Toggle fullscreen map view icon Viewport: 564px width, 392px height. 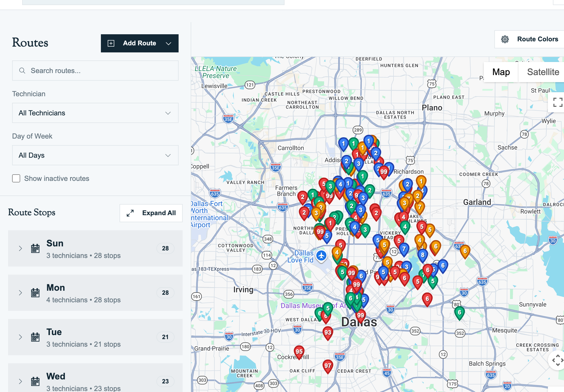[558, 102]
